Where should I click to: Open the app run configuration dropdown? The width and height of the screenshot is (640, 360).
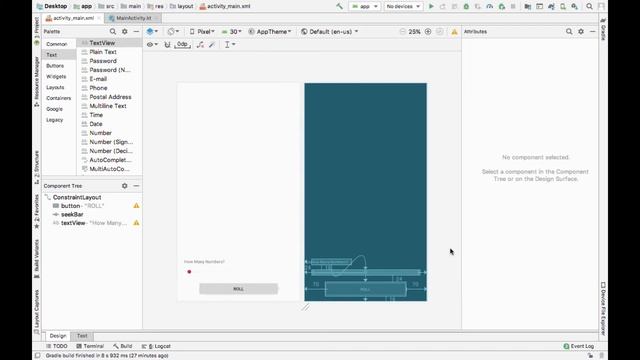[364, 7]
